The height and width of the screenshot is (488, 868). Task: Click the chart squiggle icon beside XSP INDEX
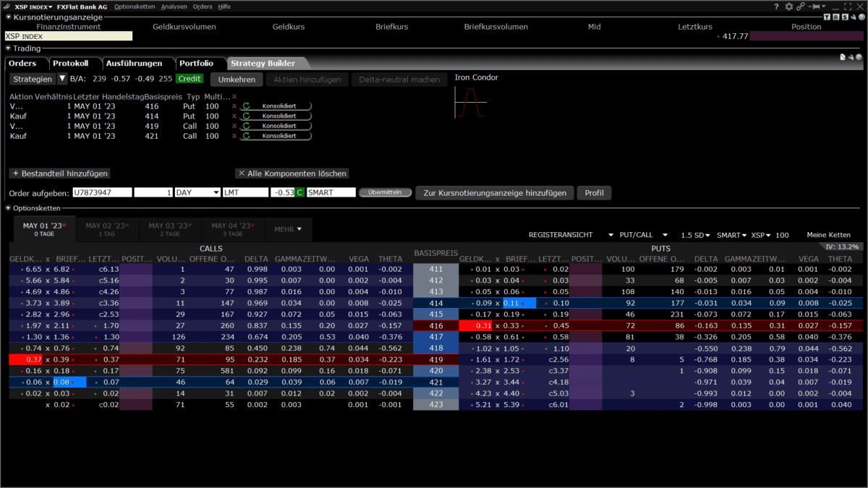click(7, 6)
